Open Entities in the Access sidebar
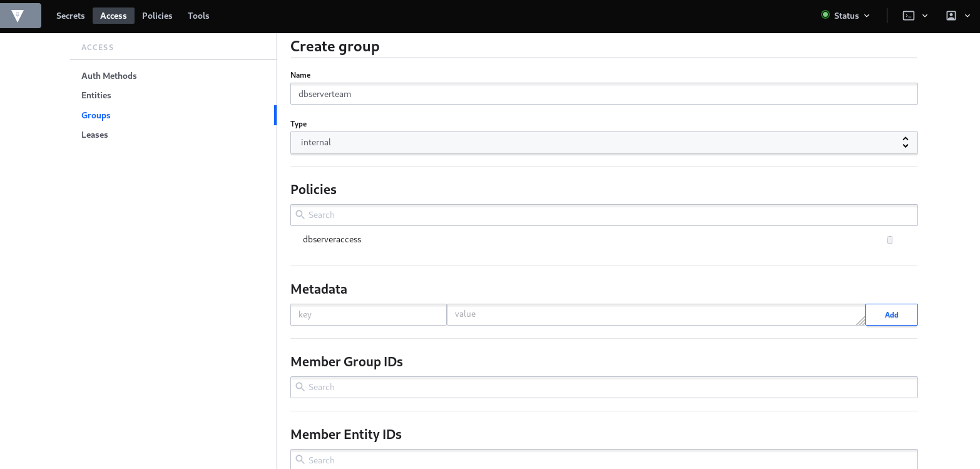980x469 pixels. point(96,95)
